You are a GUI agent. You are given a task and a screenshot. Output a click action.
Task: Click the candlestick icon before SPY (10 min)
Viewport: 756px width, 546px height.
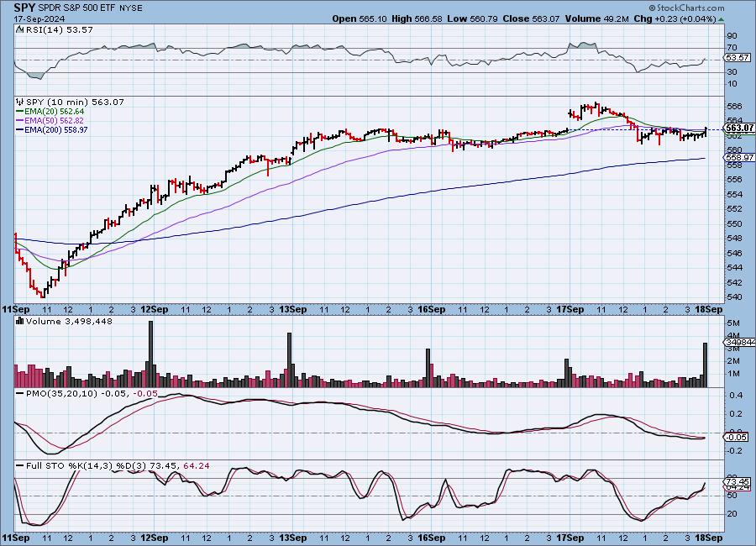tap(20, 102)
